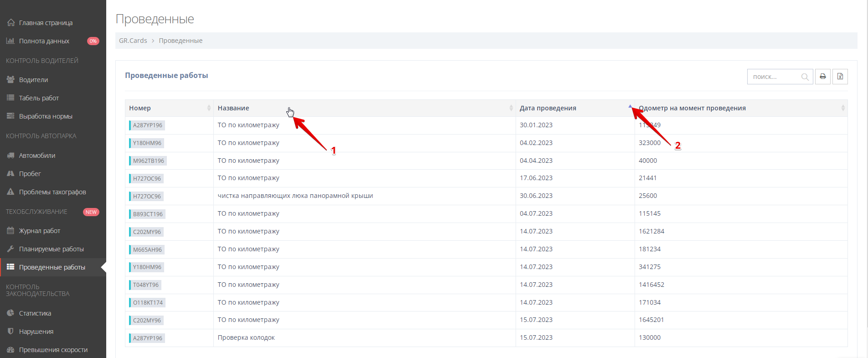Click the print icon button

(x=822, y=77)
